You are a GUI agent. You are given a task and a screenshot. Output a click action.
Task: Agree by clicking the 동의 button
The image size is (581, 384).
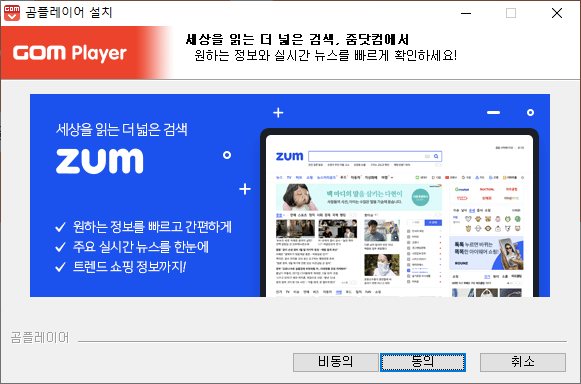[423, 362]
